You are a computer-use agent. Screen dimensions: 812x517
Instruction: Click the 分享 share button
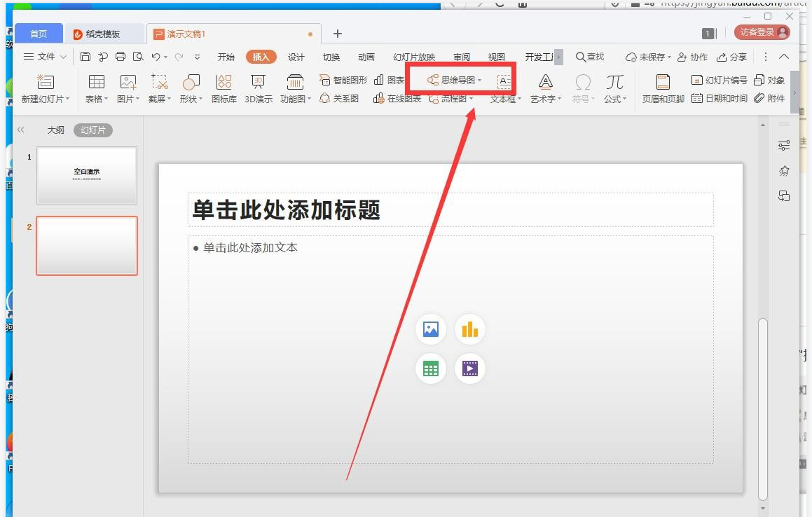click(x=732, y=57)
